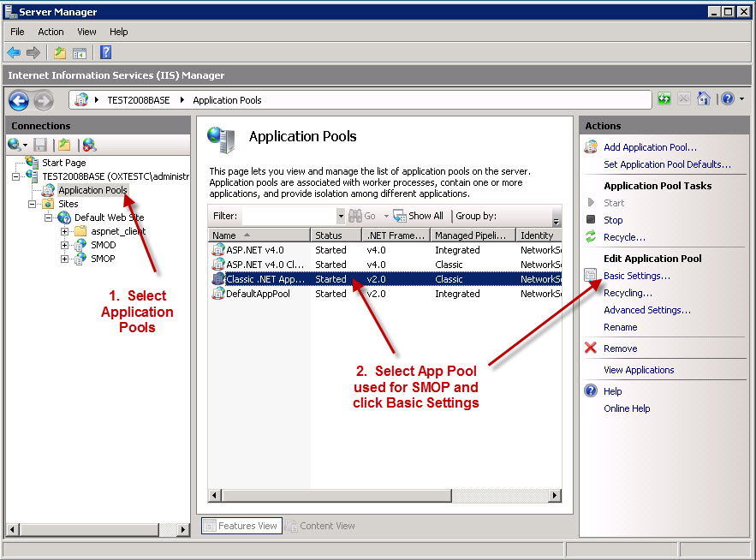Click View Applications link
The width and height of the screenshot is (756, 560).
tap(639, 370)
